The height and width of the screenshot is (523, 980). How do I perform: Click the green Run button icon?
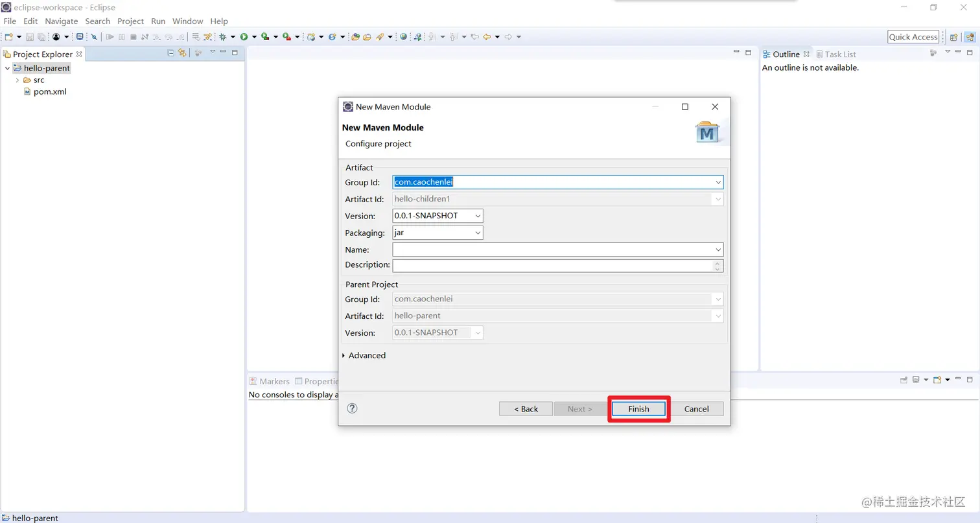(244, 37)
